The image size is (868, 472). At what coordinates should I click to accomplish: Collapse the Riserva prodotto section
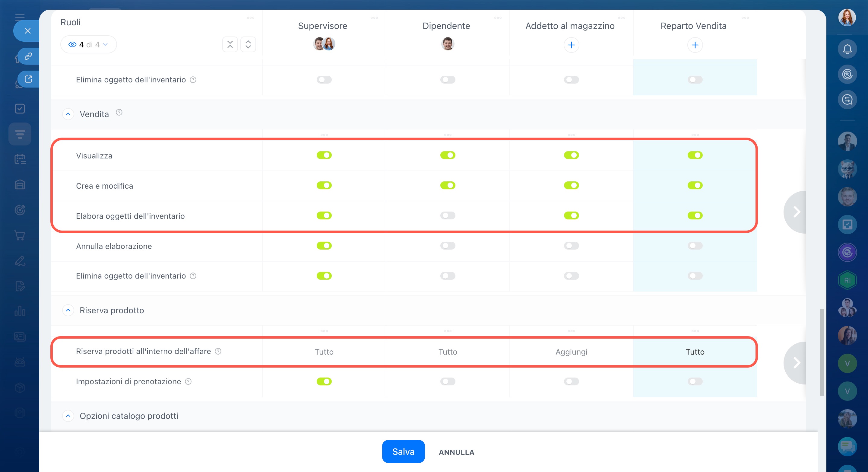(x=68, y=310)
